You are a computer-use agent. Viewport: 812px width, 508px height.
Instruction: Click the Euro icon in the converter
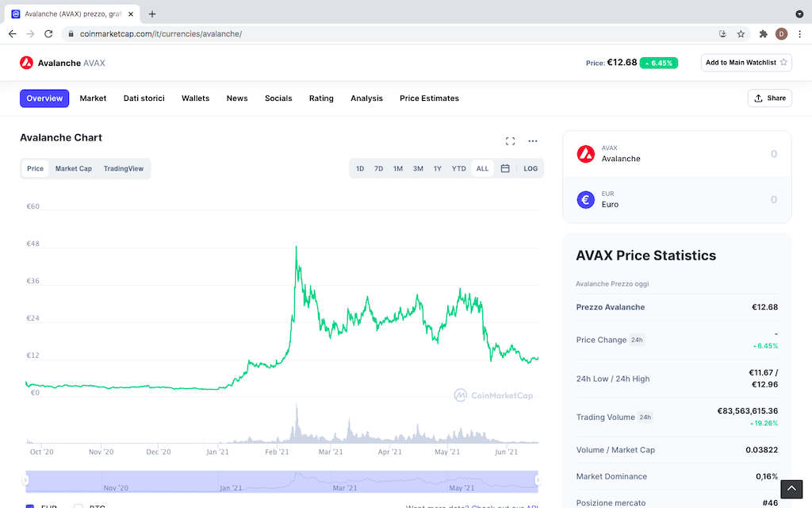click(586, 199)
